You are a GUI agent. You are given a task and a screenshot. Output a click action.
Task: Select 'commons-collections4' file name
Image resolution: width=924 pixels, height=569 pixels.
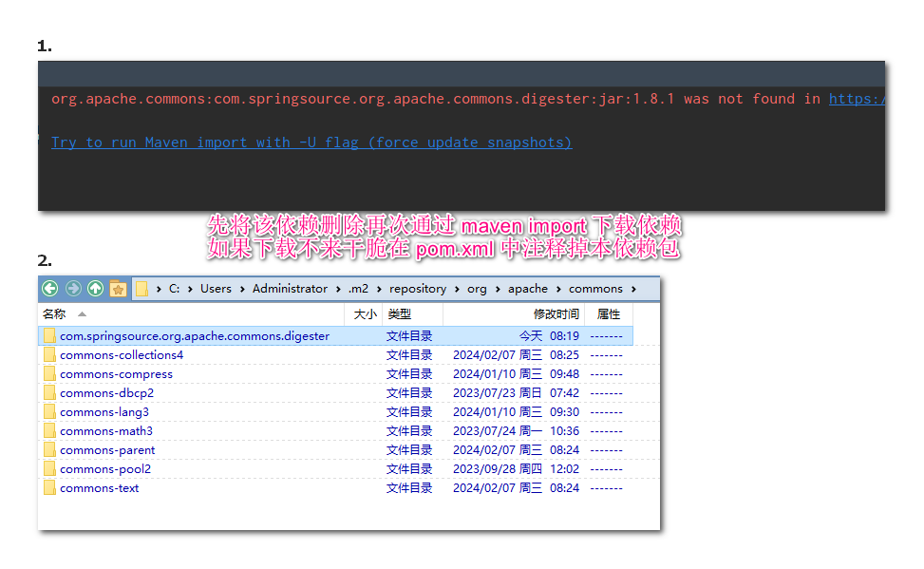pos(122,355)
